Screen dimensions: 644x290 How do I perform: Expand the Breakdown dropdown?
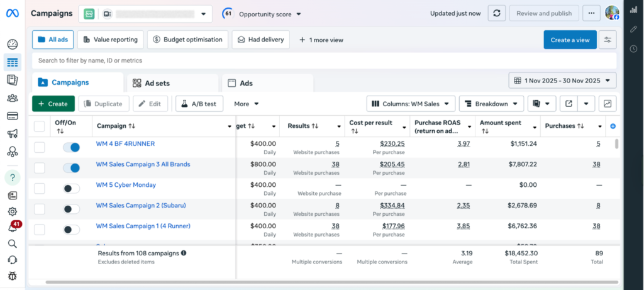[x=491, y=104]
